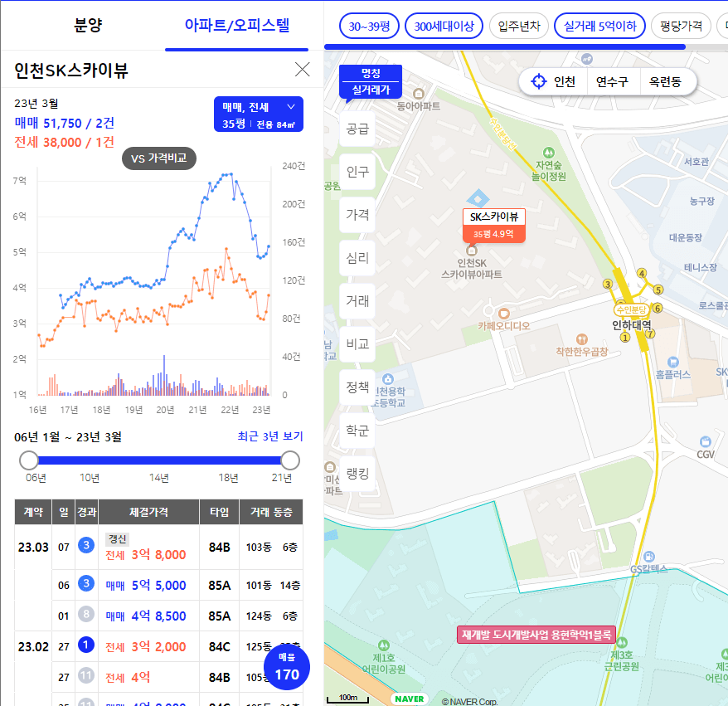Click the CGV map icon
728x706 pixels.
[x=706, y=441]
